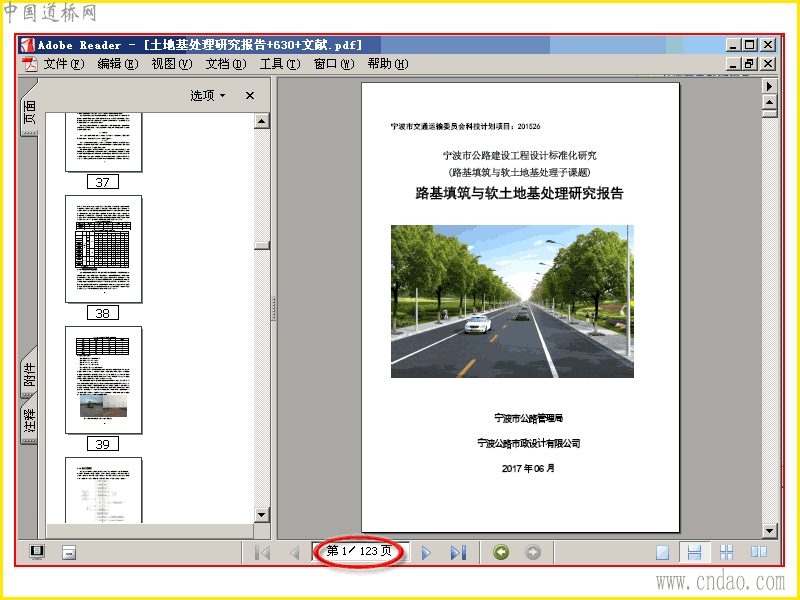The height and width of the screenshot is (600, 800).
Task: Restore the document window
Action: [750, 64]
